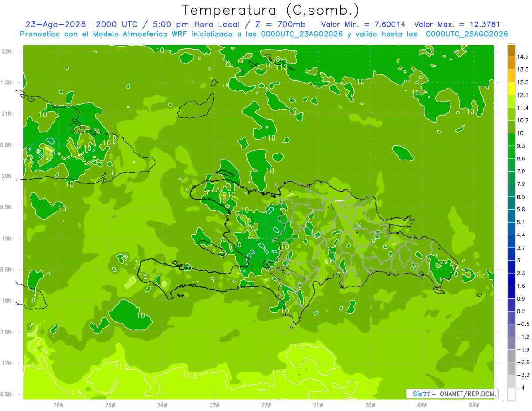The height and width of the screenshot is (411, 532).
Task: Pick the dark orange swatch above 14.2
Action: tap(511, 51)
